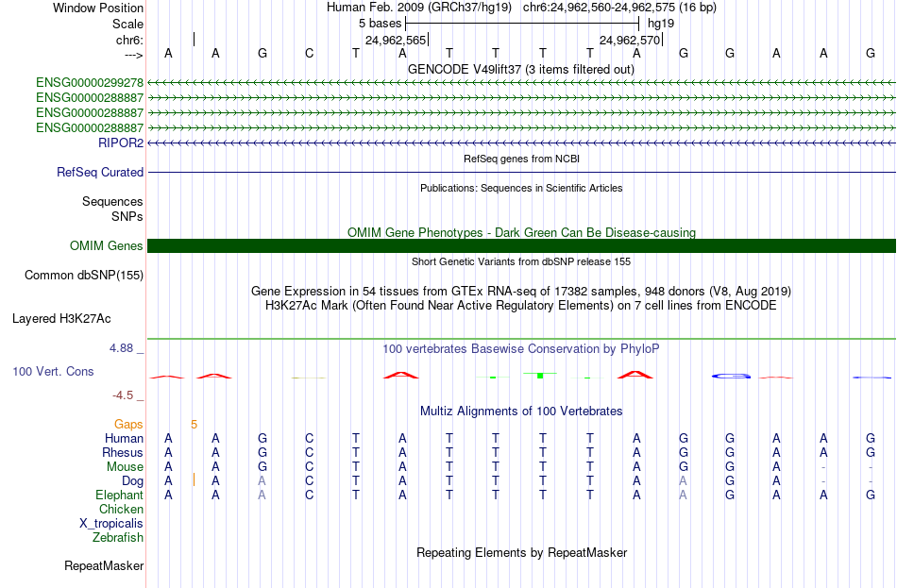Click the dark green OMIM Genes bar

(521, 246)
